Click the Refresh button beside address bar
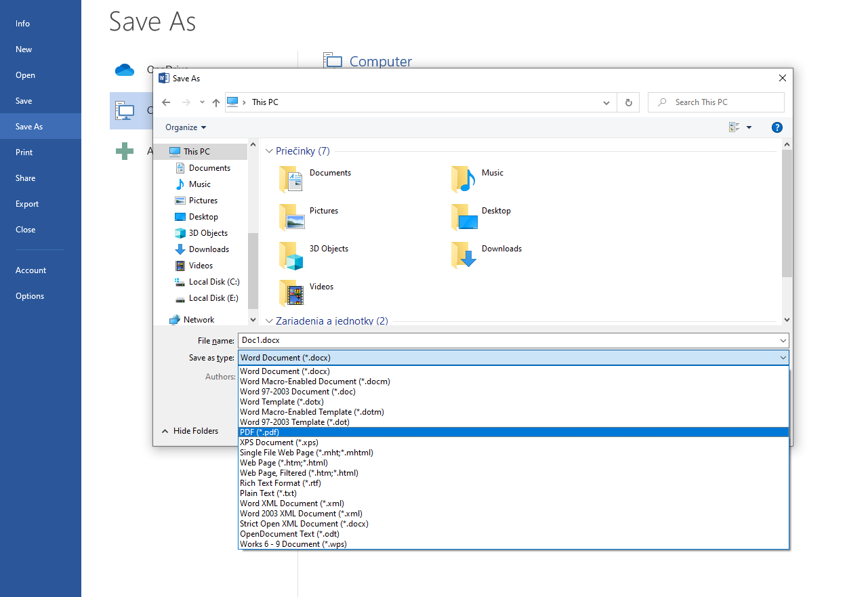The image size is (868, 597). coord(628,102)
